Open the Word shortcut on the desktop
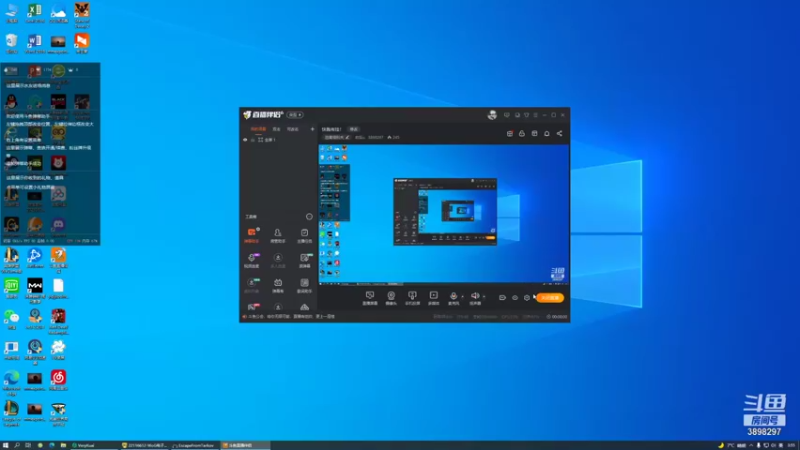 (35, 44)
